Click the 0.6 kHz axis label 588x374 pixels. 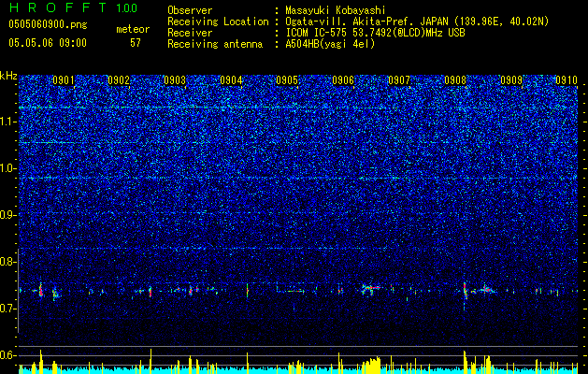(7, 355)
